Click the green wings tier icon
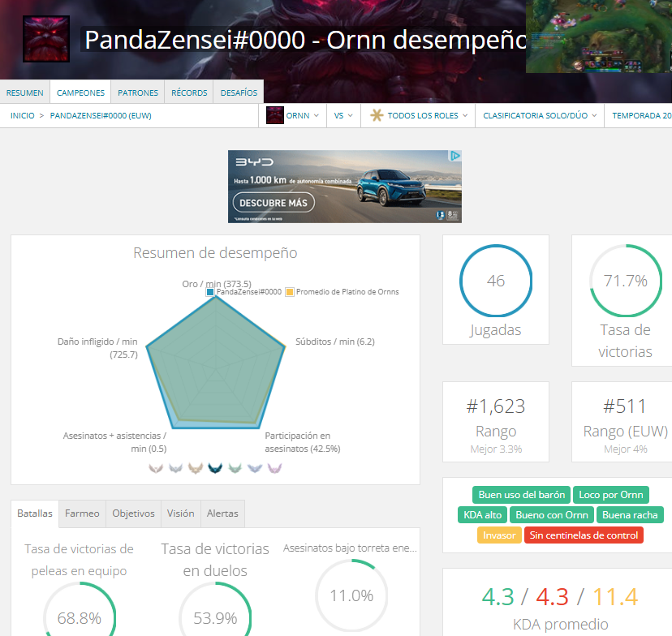 point(235,467)
